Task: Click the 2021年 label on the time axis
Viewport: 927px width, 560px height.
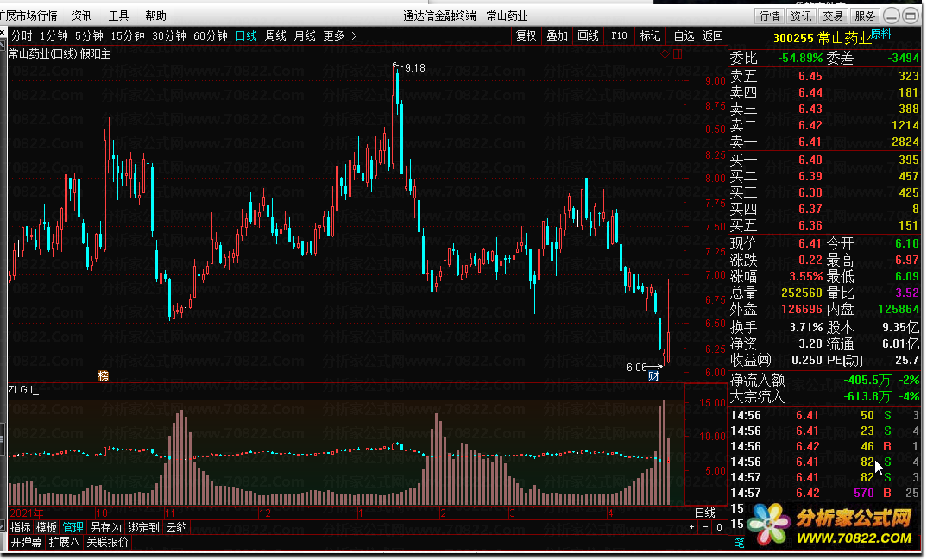Action: tap(27, 513)
